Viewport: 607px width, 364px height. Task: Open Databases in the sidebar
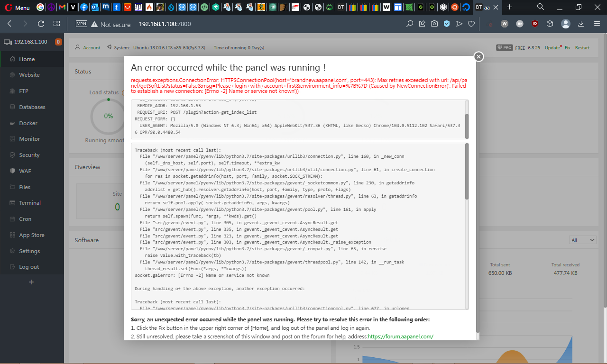(32, 107)
